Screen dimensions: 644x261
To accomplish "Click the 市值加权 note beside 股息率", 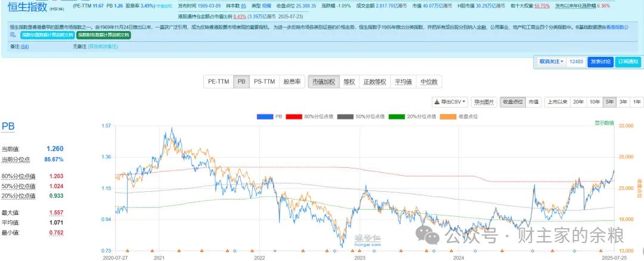I will (163, 7).
